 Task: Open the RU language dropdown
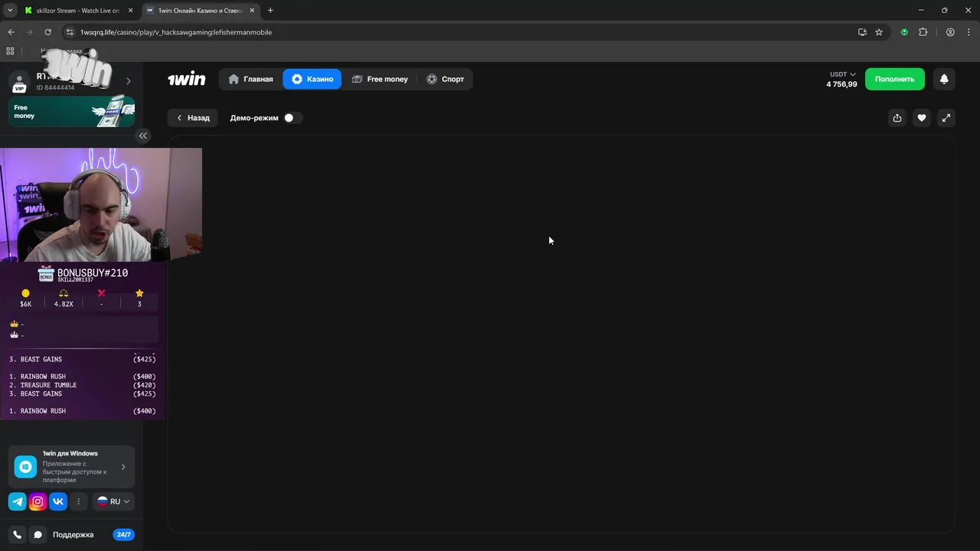(x=113, y=502)
